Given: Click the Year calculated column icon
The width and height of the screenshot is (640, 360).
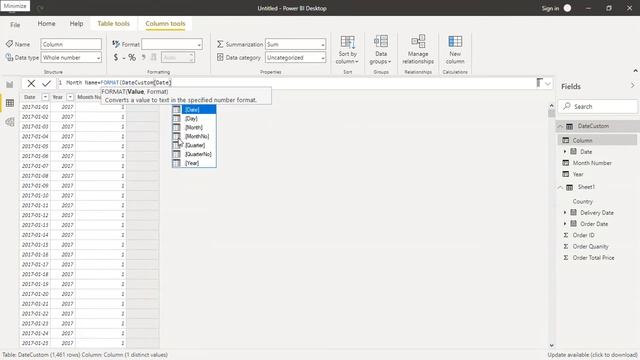Looking at the screenshot, I should point(566,174).
